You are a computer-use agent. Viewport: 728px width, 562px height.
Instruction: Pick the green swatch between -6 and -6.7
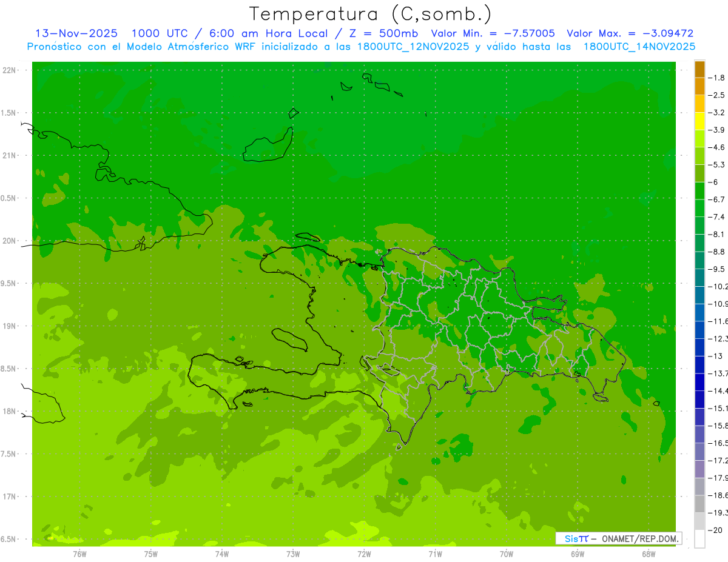[699, 191]
